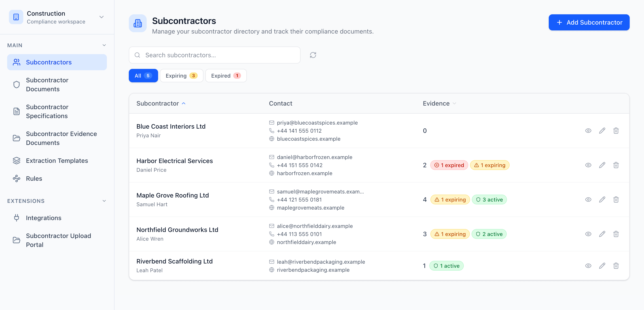This screenshot has height=310, width=644.
Task: Edit Blue Coast Interiors Ltd pencil icon
Action: pos(602,131)
